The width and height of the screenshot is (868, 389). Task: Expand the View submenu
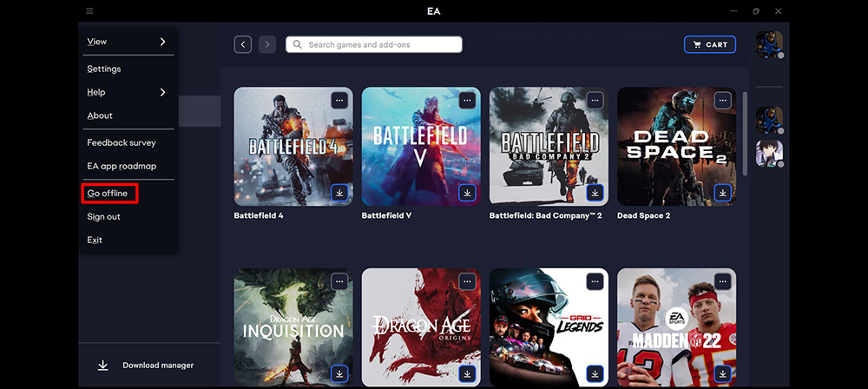[x=128, y=42]
